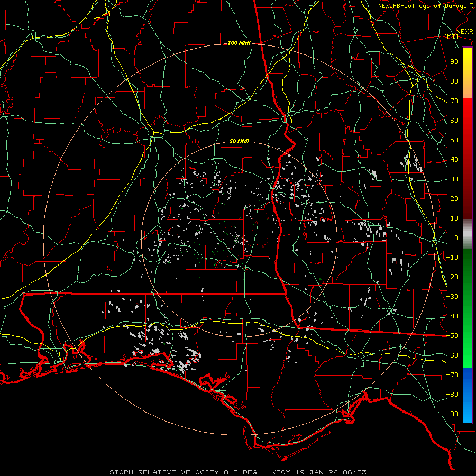This screenshot has height=476, width=476.
Task: Select the 60 value on color scale
Action: click(454, 121)
